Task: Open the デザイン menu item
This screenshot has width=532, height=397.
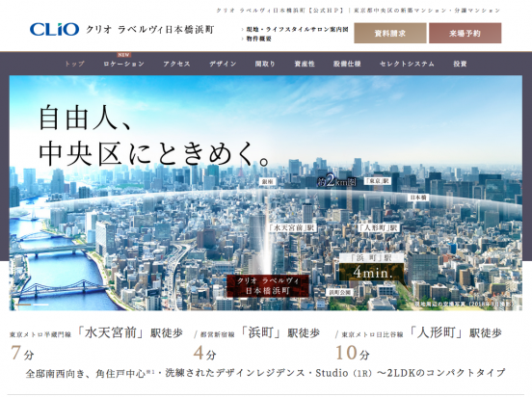Action: pos(223,64)
